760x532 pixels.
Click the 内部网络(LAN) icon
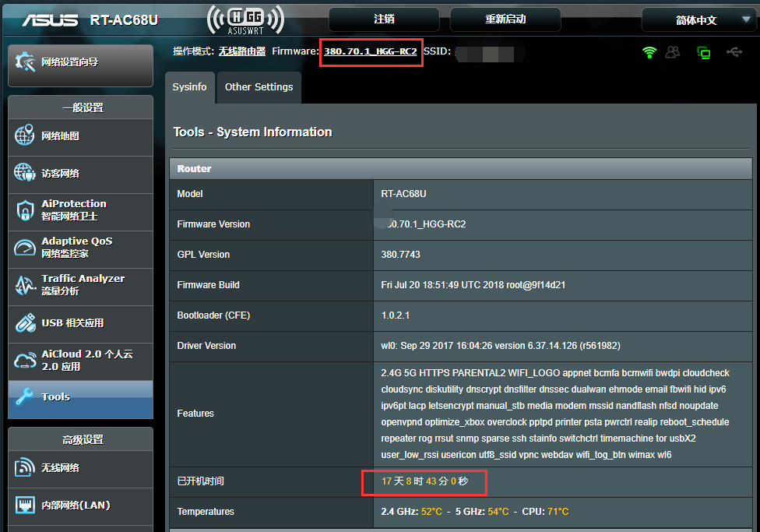(x=25, y=505)
